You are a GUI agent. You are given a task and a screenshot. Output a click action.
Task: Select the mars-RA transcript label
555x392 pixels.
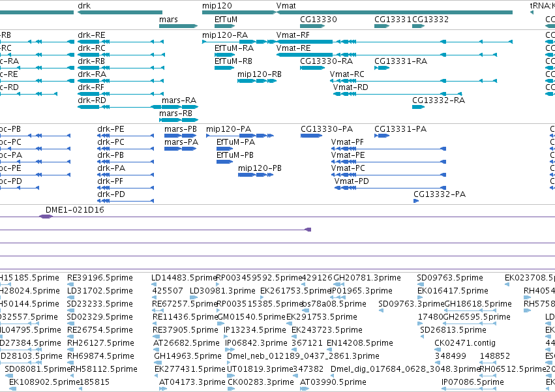coord(179,100)
